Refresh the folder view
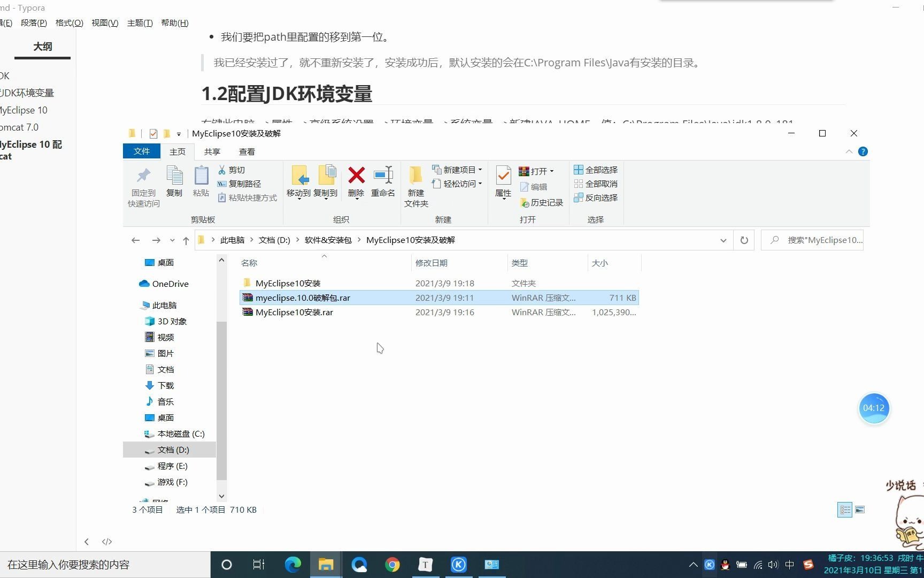The height and width of the screenshot is (578, 924). tap(743, 240)
